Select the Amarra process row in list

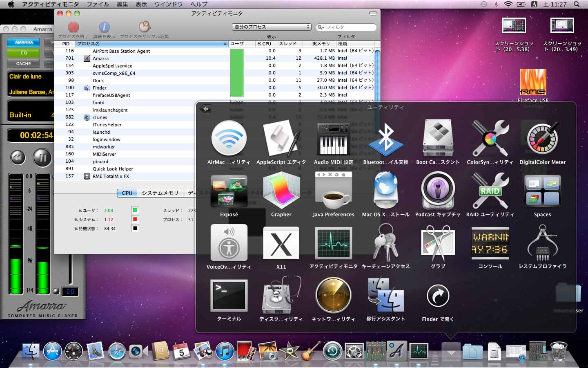click(214, 58)
